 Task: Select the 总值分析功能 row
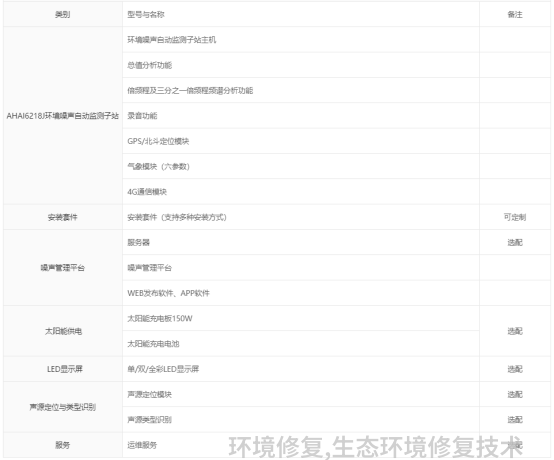click(x=301, y=65)
